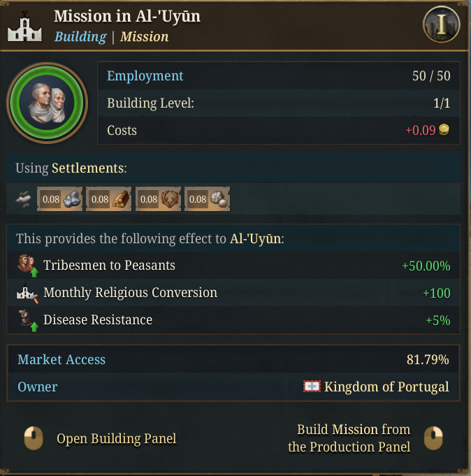Screen dimensions: 471x476
Task: Select the stone goods input tile
Action: coord(59,199)
